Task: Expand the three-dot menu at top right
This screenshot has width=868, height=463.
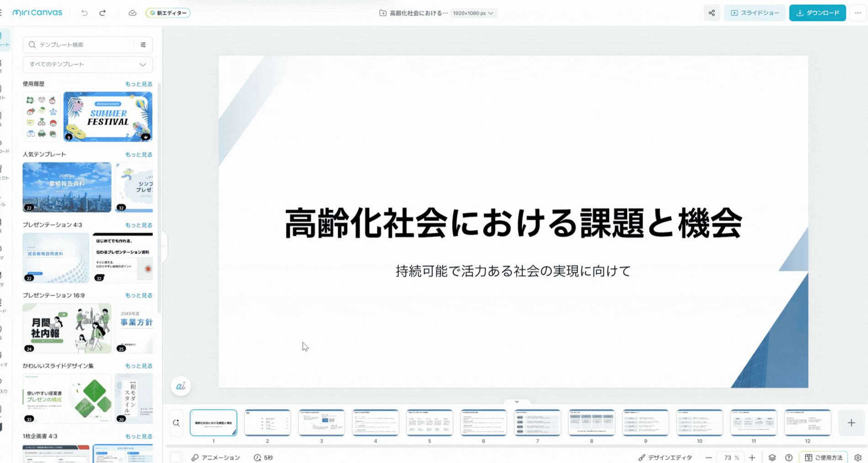Action: point(857,13)
